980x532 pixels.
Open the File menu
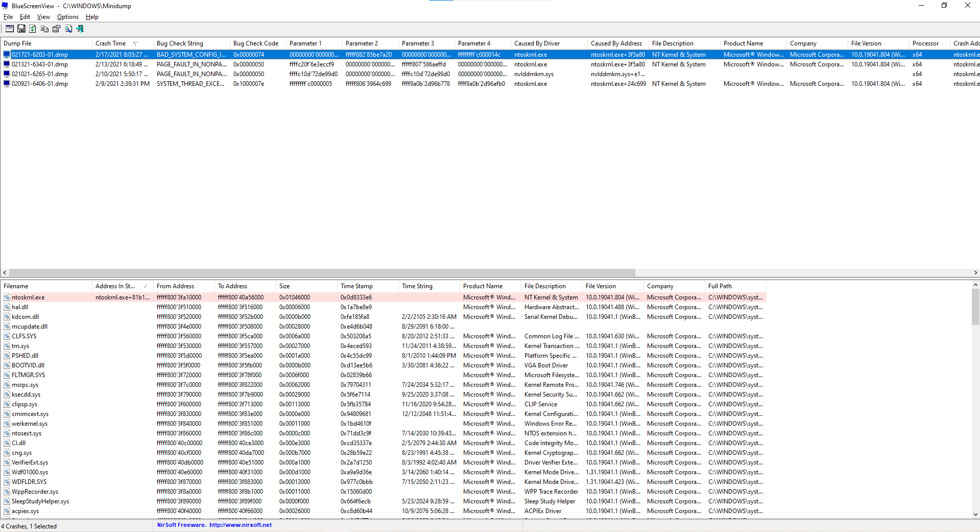[x=8, y=17]
